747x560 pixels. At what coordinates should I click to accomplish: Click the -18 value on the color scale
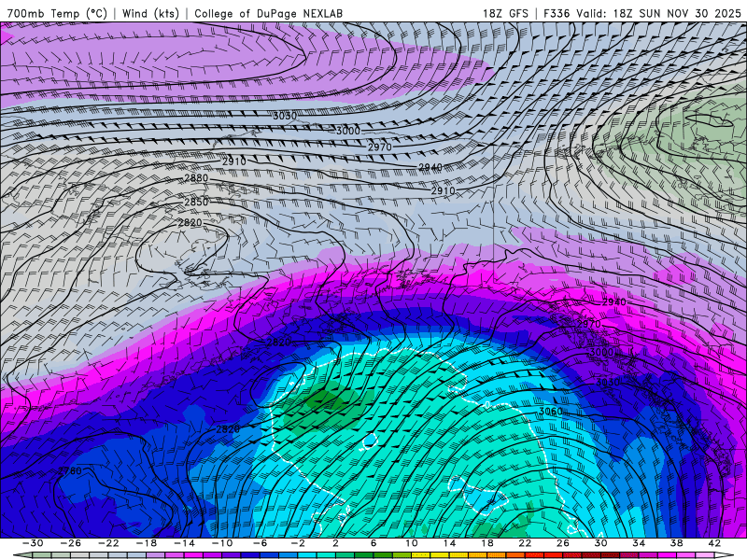[x=147, y=543]
